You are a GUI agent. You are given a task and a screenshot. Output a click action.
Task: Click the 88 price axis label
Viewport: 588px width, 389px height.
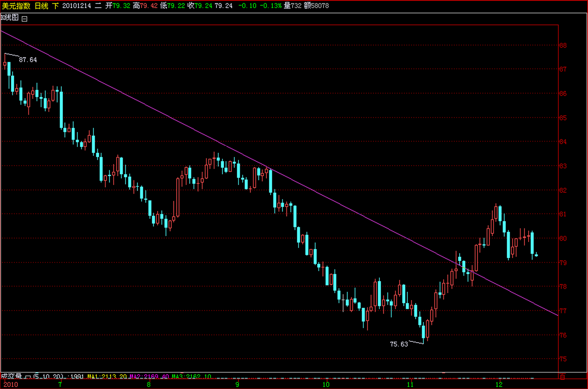coord(563,45)
